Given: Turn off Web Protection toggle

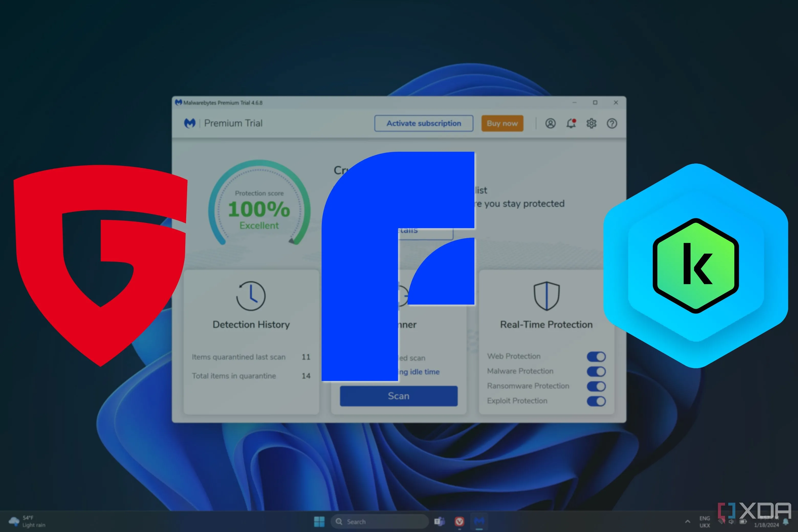Looking at the screenshot, I should [x=596, y=357].
